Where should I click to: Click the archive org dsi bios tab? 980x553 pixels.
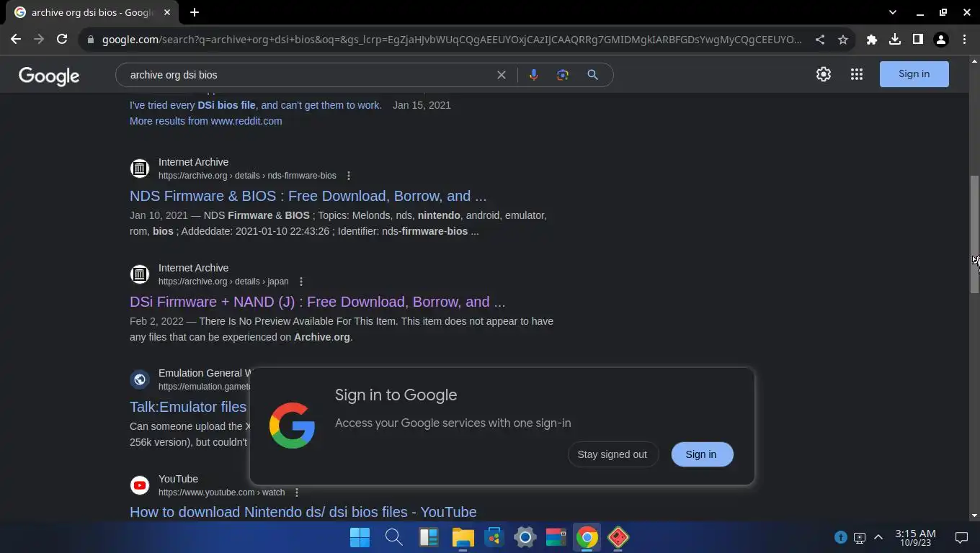click(x=92, y=12)
